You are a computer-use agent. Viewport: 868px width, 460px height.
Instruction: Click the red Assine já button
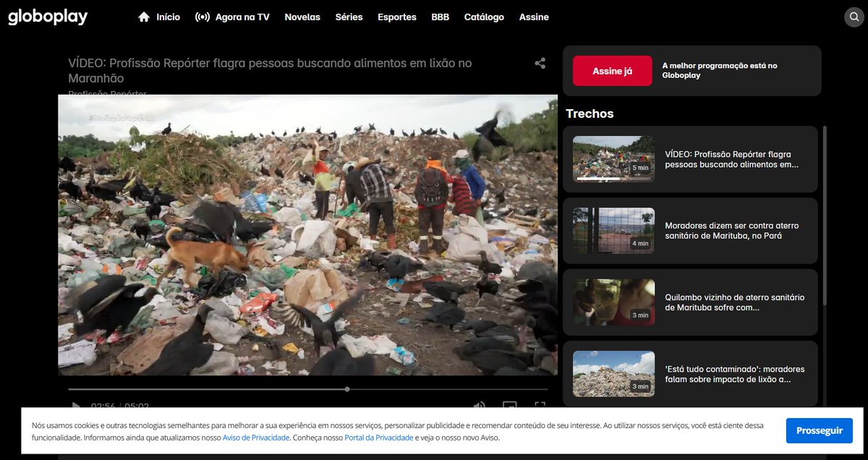pos(613,71)
